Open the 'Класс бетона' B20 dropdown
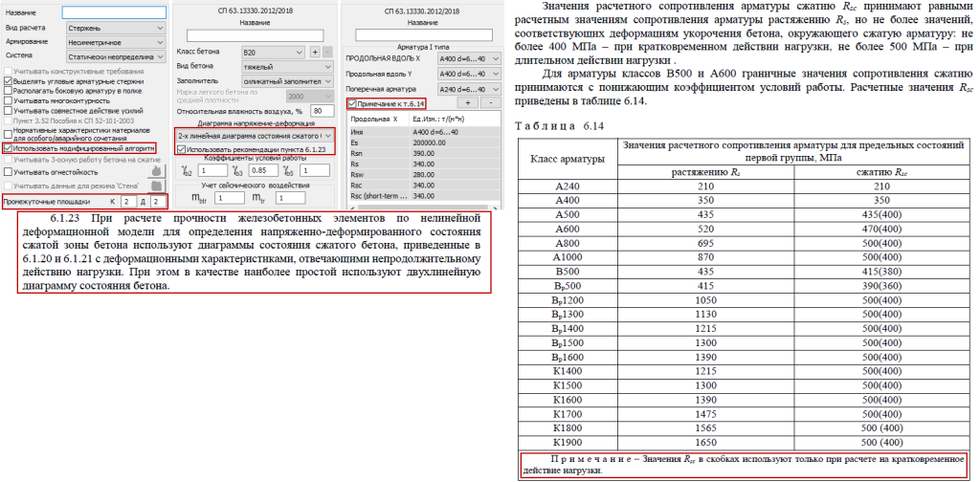Image resolution: width=980 pixels, height=482 pixels. 274,52
